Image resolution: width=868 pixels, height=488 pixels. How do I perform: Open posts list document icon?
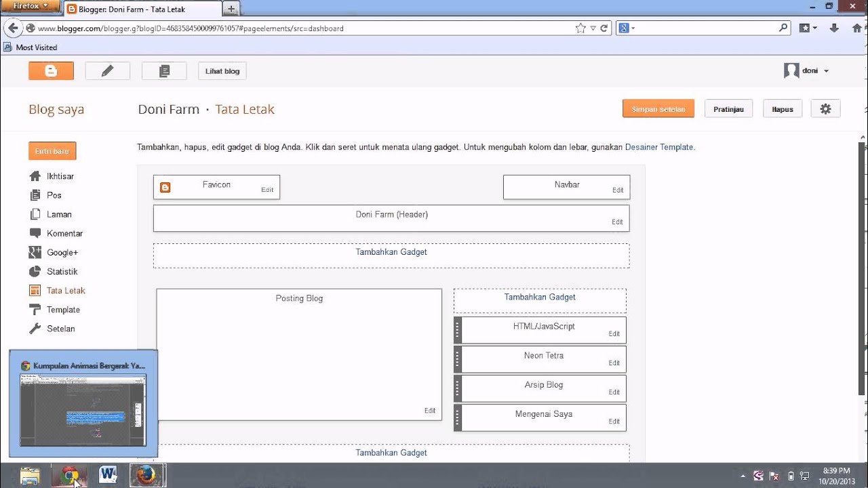(164, 70)
